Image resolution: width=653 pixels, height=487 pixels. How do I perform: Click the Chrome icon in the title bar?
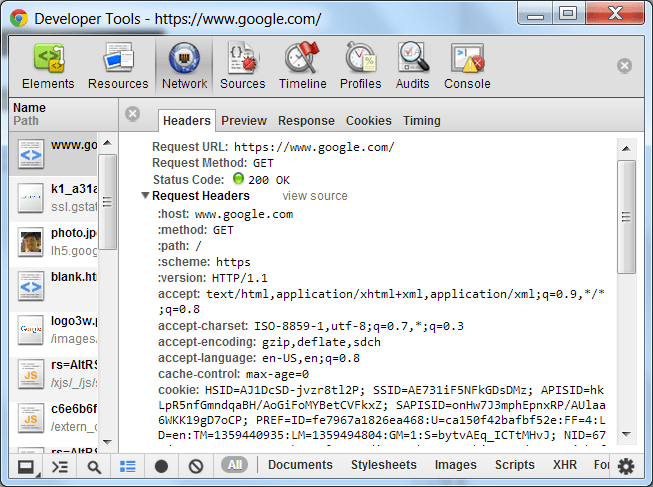coord(19,18)
